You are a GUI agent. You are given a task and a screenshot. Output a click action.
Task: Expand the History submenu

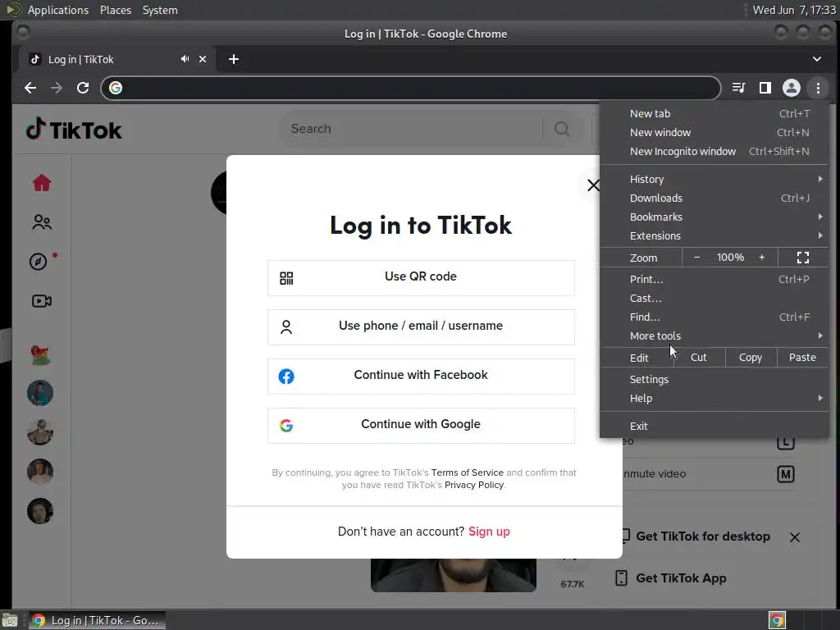click(714, 179)
